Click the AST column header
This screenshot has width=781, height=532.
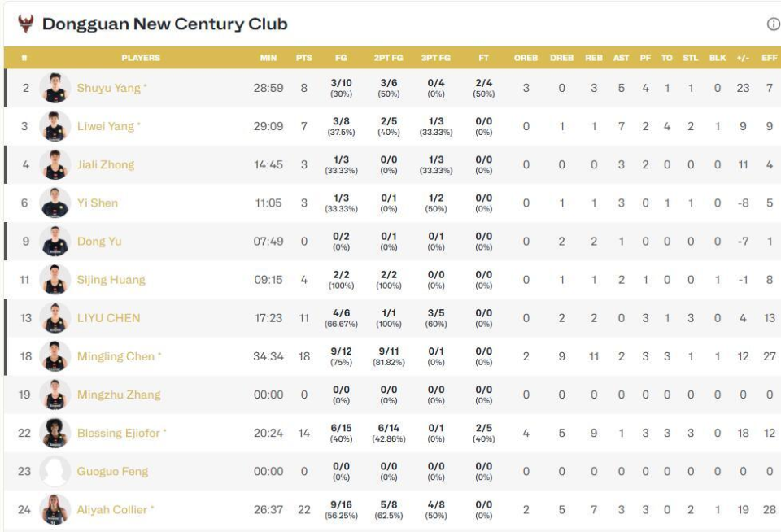pyautogui.click(x=621, y=58)
